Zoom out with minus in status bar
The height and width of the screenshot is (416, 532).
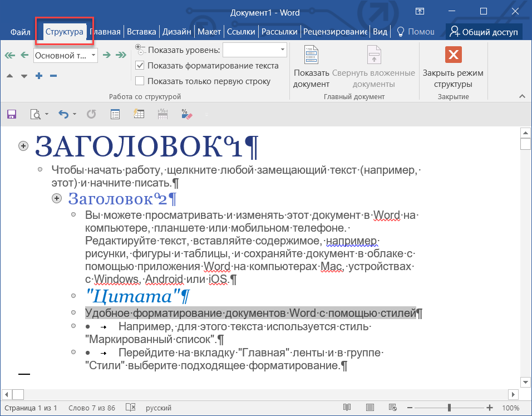tap(410, 408)
